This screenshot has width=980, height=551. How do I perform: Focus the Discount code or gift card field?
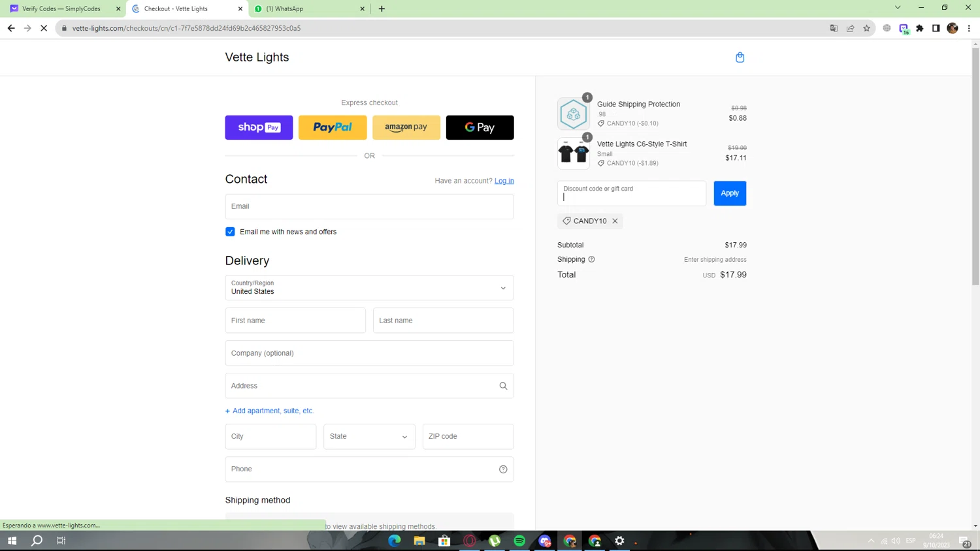pyautogui.click(x=632, y=193)
